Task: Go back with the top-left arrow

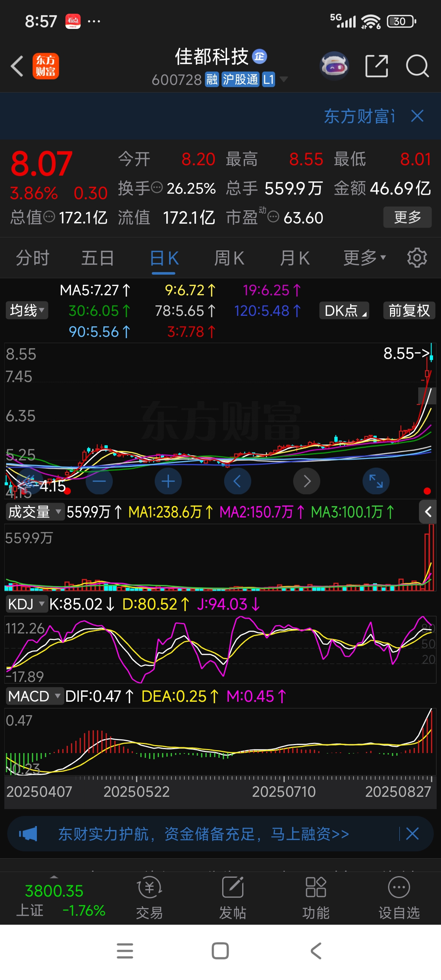Action: click(x=17, y=66)
